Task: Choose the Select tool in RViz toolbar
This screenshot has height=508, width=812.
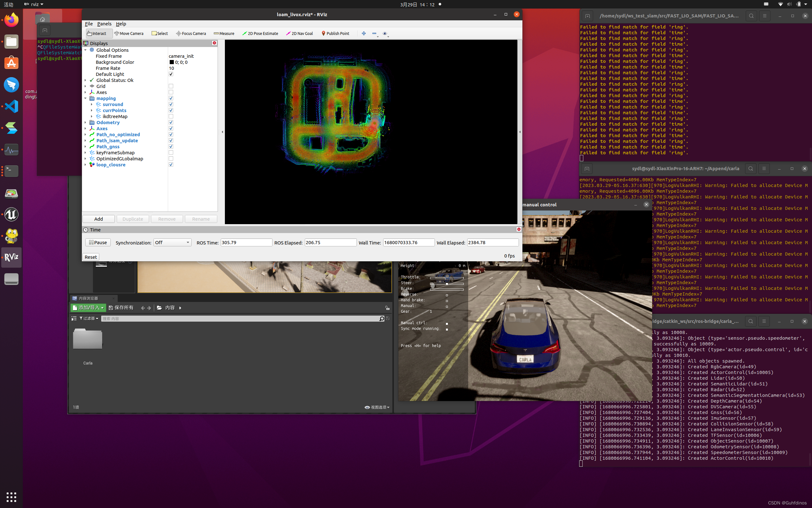Action: 160,33
